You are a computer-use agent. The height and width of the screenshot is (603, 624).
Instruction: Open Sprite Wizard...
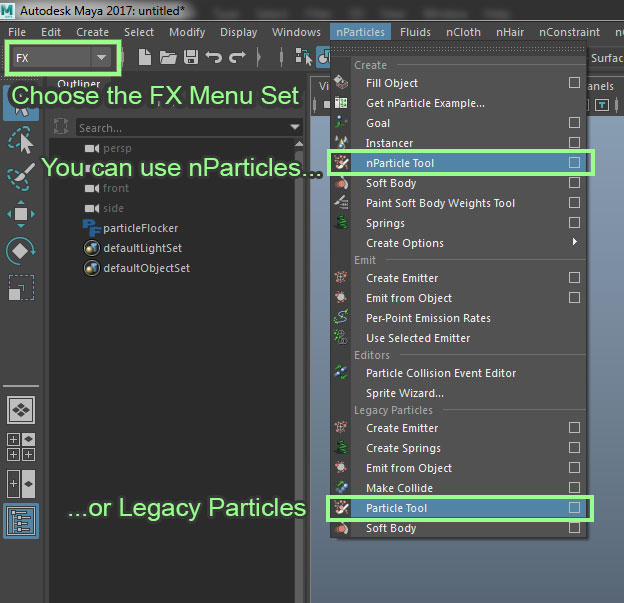coord(404,393)
